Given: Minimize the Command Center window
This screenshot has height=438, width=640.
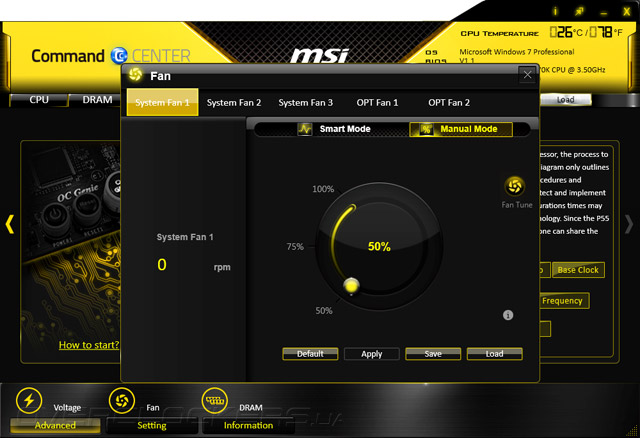Looking at the screenshot, I should pyautogui.click(x=604, y=13).
